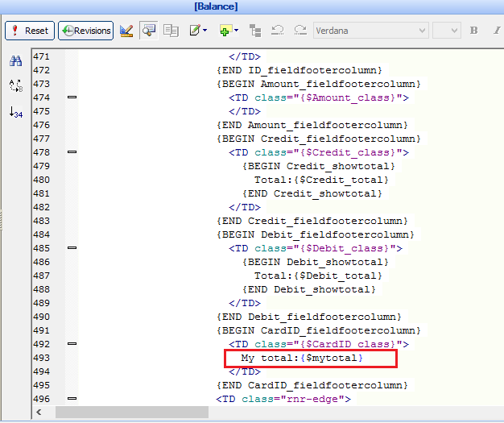Expand the insert element dropdown arrow
This screenshot has width=504, height=423.
tap(236, 31)
